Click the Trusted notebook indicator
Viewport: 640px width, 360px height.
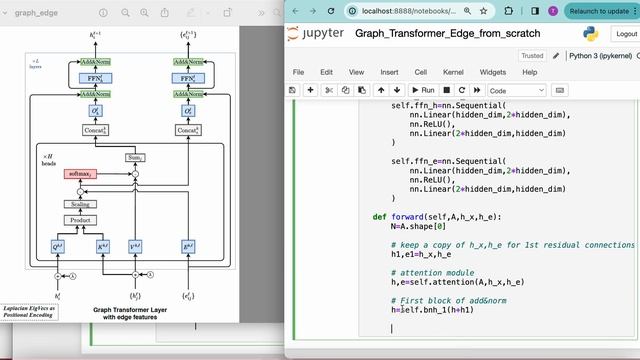532,56
